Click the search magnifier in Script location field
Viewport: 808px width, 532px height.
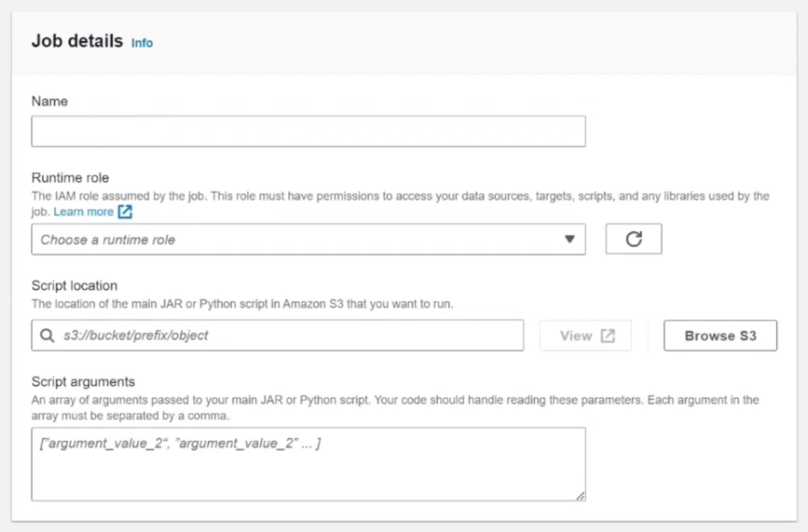(47, 335)
